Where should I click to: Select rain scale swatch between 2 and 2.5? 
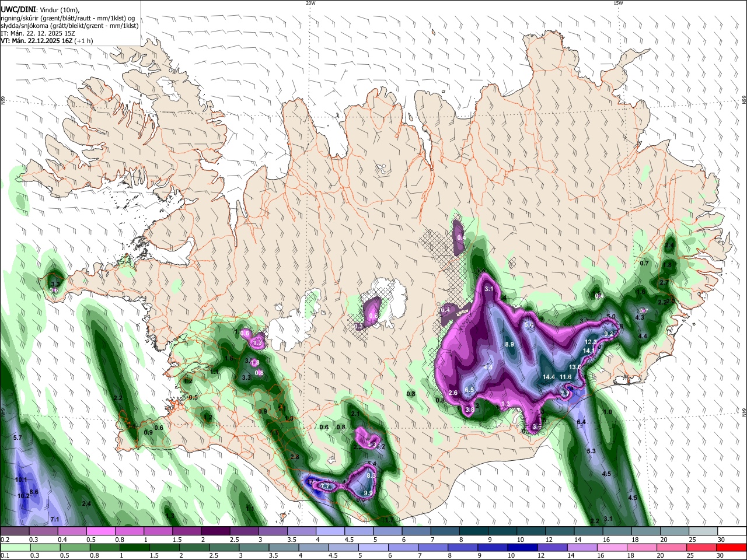point(194,547)
